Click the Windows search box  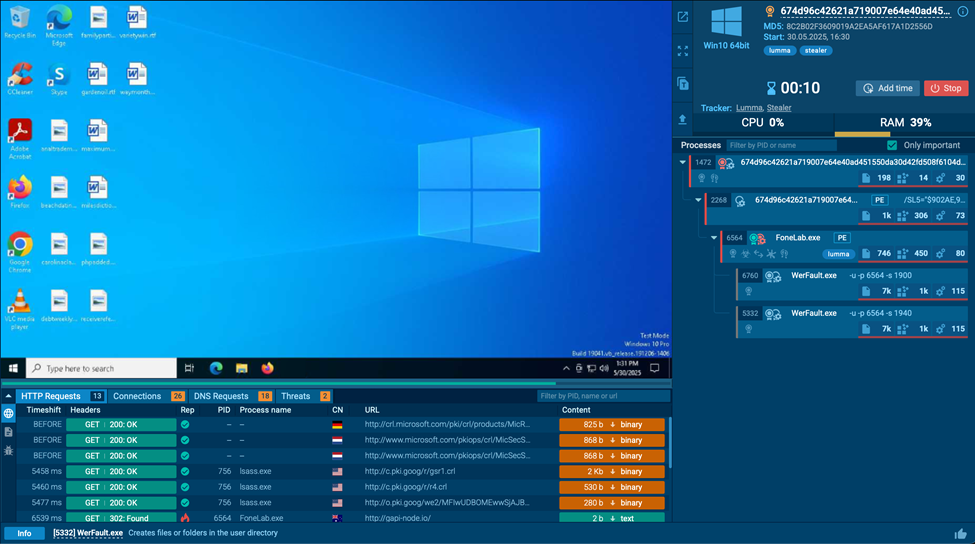coord(101,368)
